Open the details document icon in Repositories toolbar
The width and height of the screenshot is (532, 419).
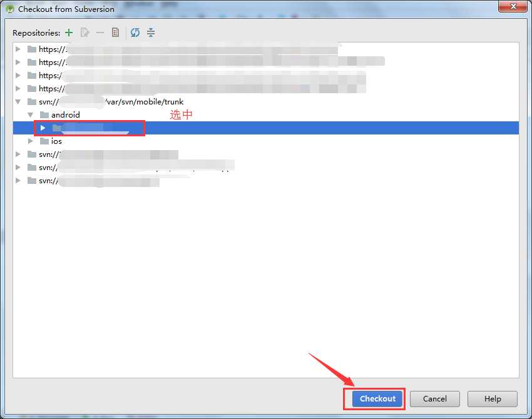coord(115,33)
